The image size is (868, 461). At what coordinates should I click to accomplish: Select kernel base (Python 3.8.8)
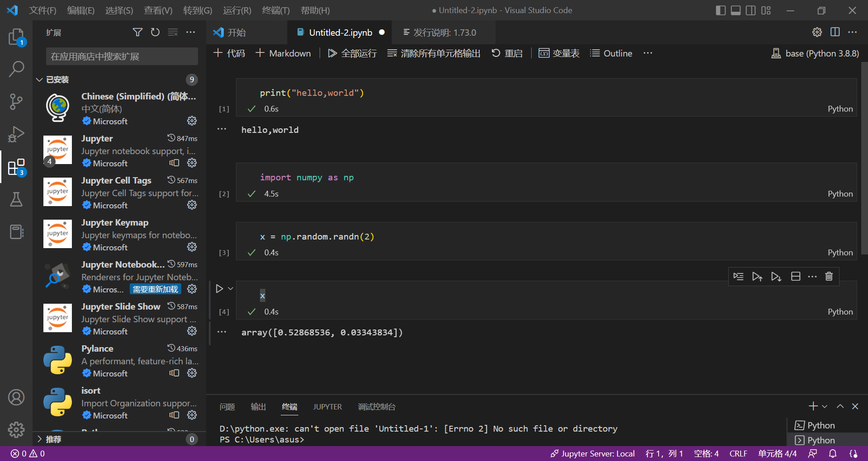tap(815, 53)
